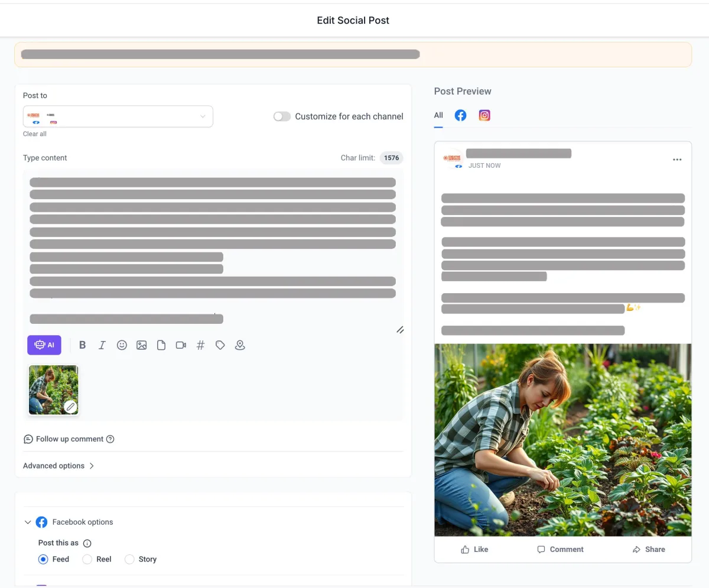709x588 pixels.
Task: Show Follow up comment help tooltip
Action: 110,439
